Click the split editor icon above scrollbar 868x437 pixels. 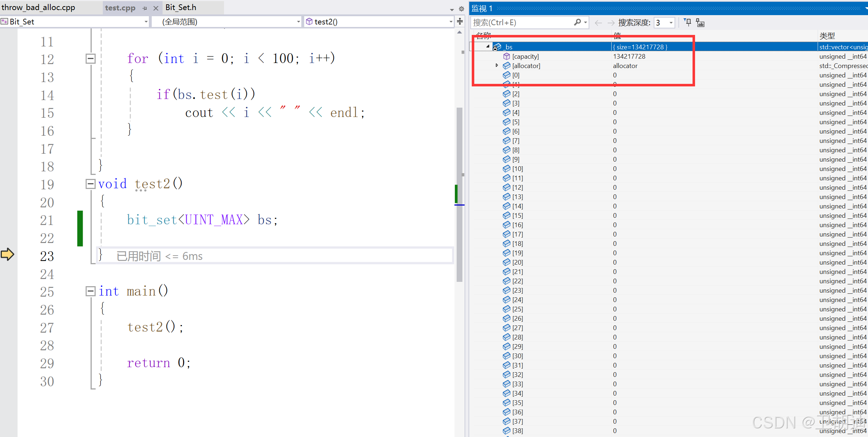coord(460,21)
